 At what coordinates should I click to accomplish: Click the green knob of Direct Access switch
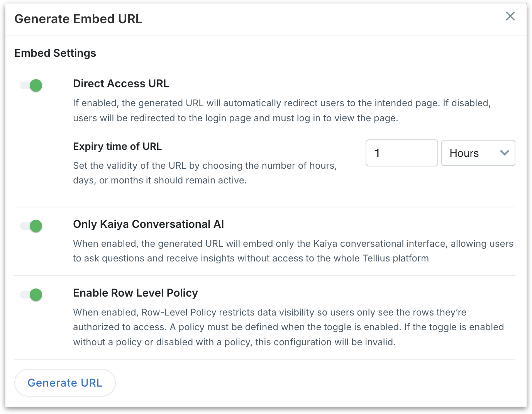(x=36, y=85)
